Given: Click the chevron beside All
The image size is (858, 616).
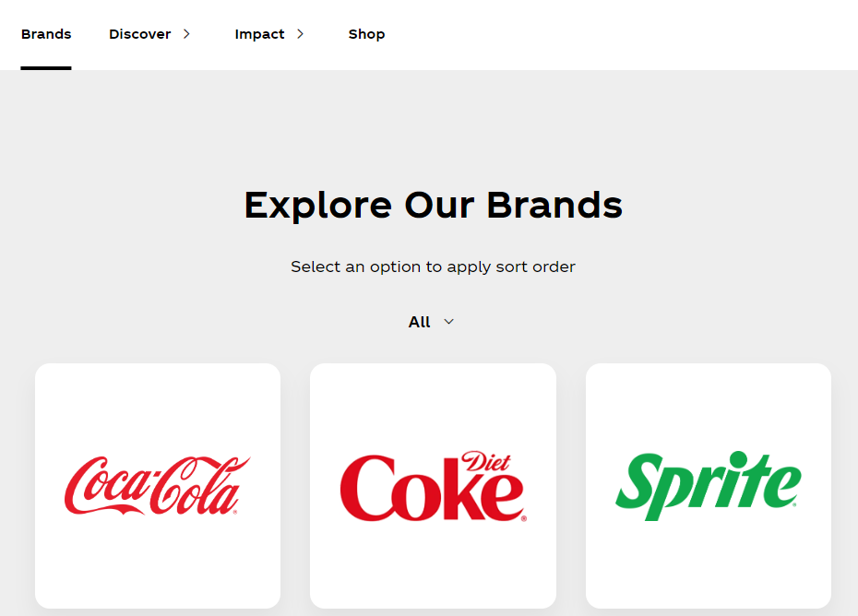Looking at the screenshot, I should coord(449,322).
